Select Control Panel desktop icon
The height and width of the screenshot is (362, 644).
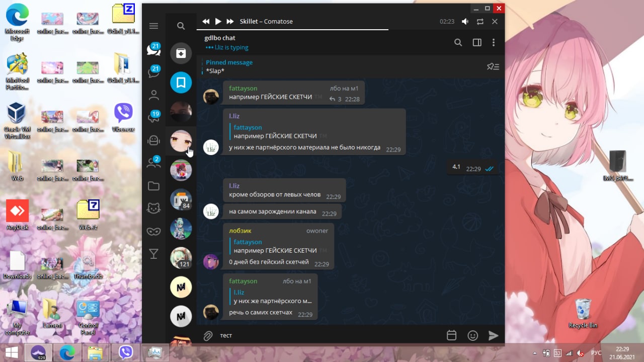tap(88, 318)
